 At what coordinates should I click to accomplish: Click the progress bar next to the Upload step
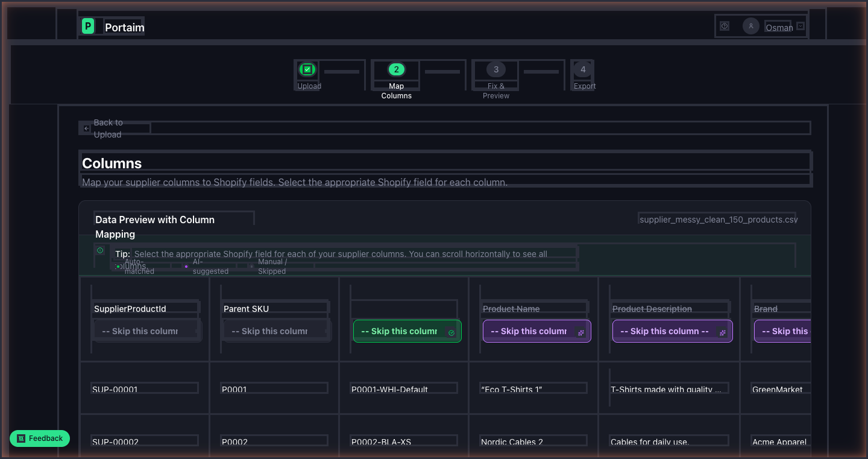tap(342, 71)
